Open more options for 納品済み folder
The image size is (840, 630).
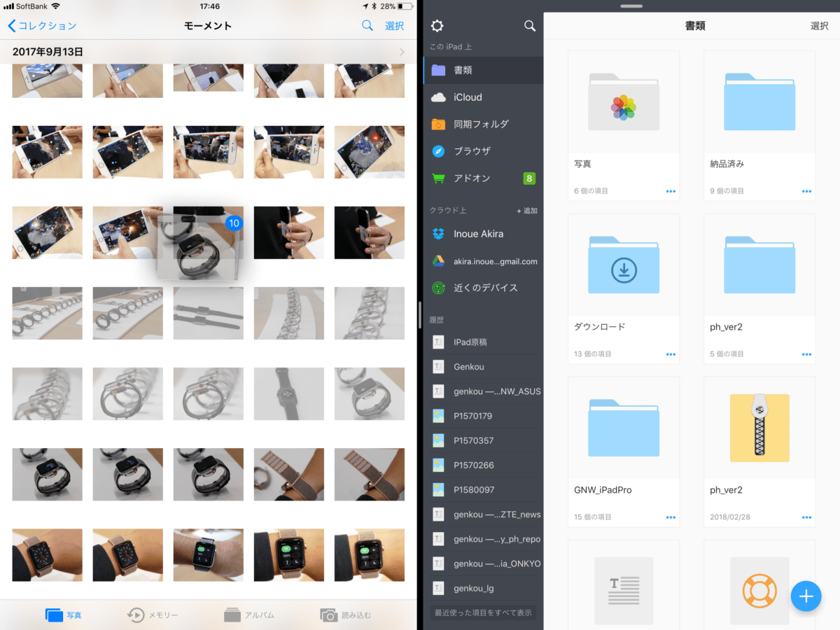[x=806, y=191]
